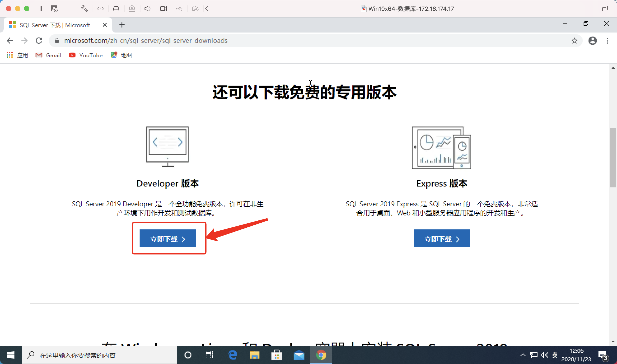617x364 pixels.
Task: Click the page vertical scrollbar thumb
Action: 613,158
